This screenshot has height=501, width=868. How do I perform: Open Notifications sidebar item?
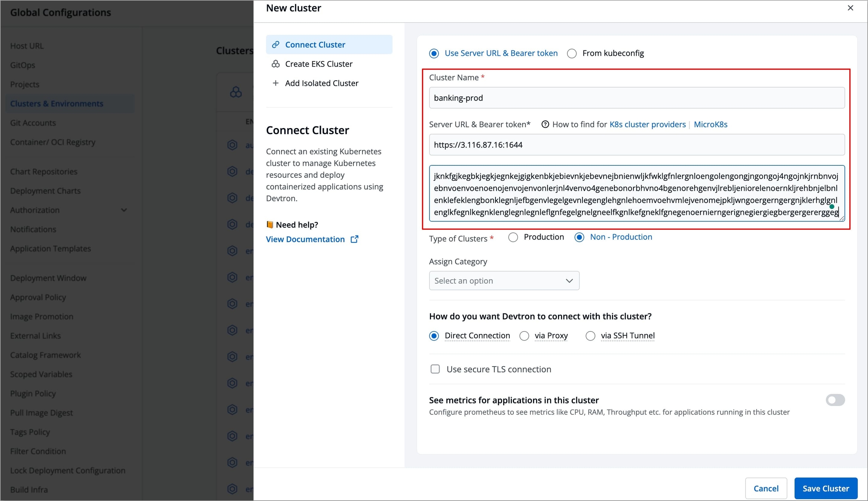coord(33,229)
